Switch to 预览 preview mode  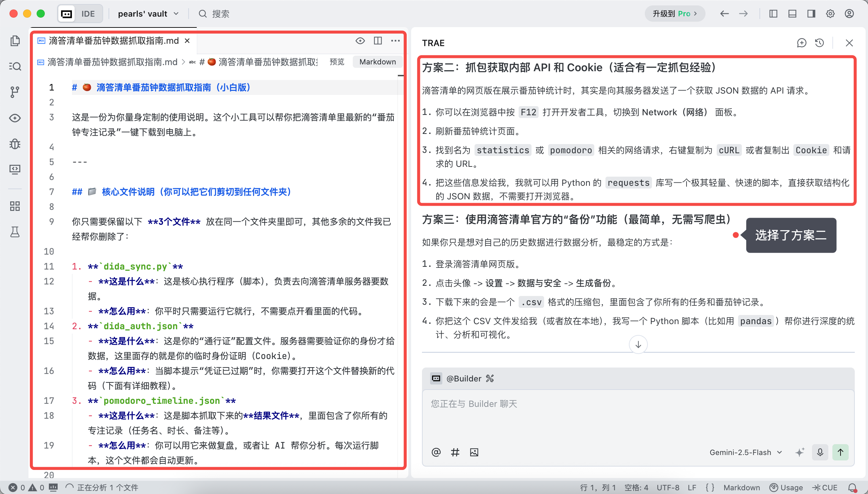(337, 62)
